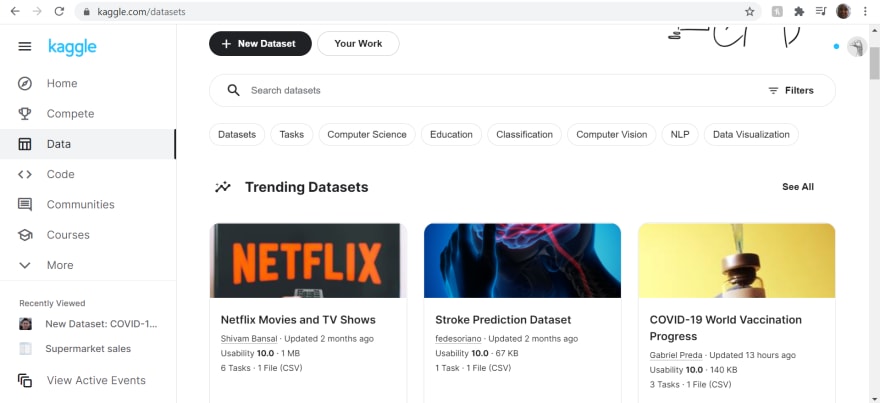Viewport: 880px width, 403px height.
Task: Open Data section in sidebar
Action: click(88, 144)
